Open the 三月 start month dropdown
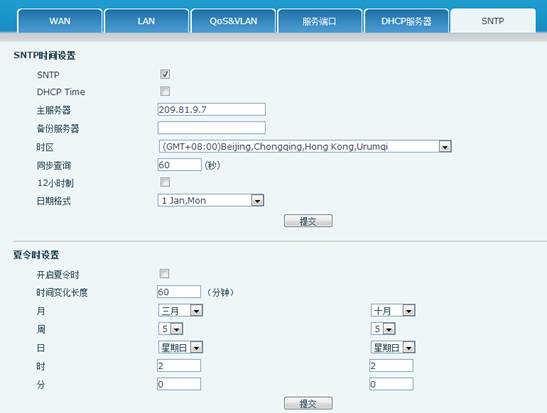Image resolution: width=547 pixels, height=413 pixels. click(x=180, y=310)
